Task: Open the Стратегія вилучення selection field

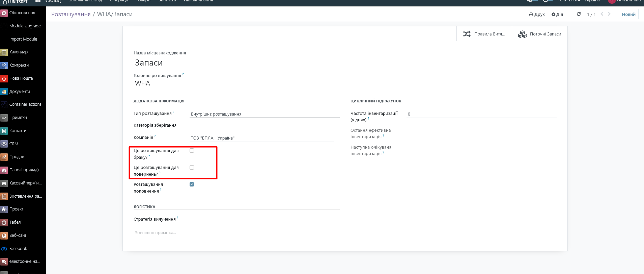Action: click(262, 219)
